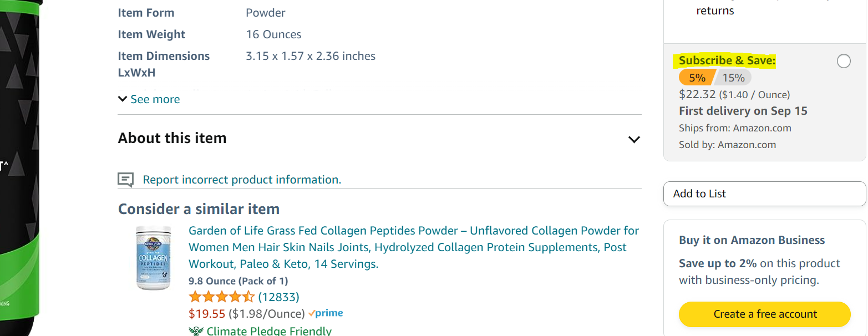Viewport: 868px width, 336px height.
Task: Click the report incorrect info speech-bubble icon
Action: 126,180
